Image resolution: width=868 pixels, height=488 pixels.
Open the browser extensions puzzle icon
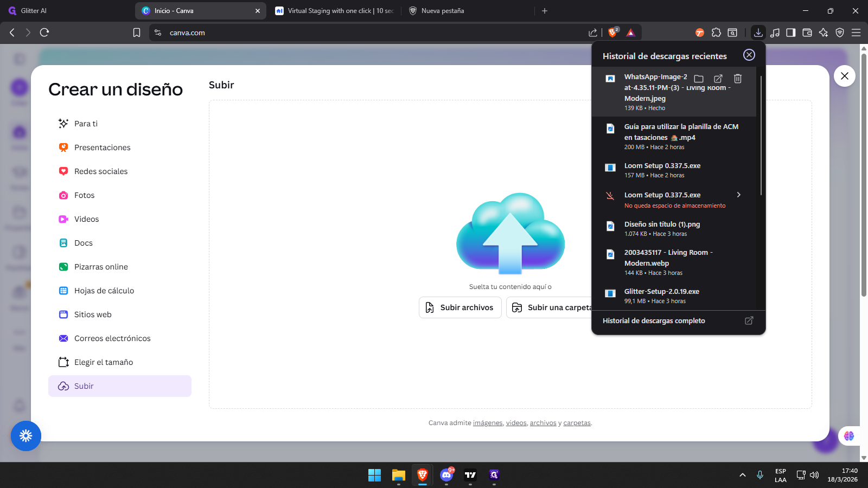[x=716, y=33]
